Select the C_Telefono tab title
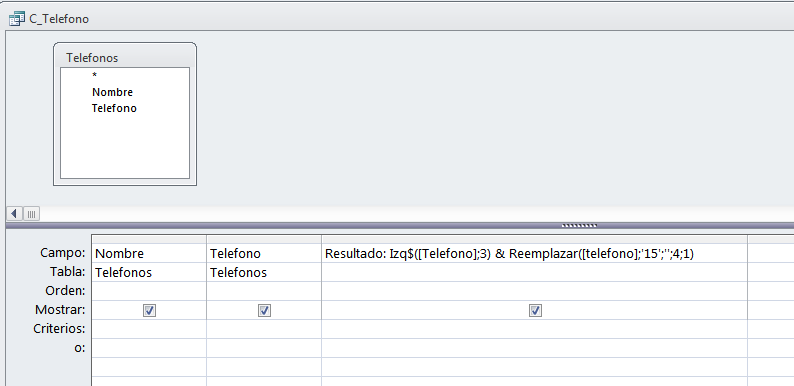This screenshot has width=794, height=386. [59, 19]
